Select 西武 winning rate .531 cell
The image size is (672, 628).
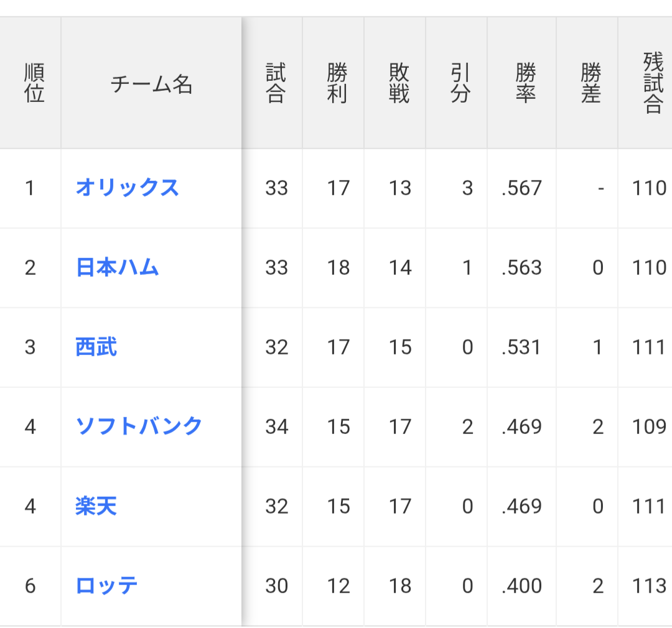522,348
